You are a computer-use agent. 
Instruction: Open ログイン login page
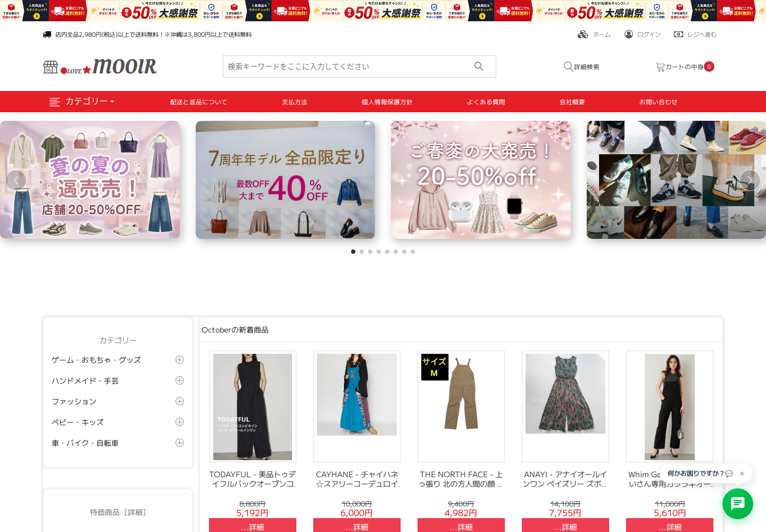click(643, 35)
